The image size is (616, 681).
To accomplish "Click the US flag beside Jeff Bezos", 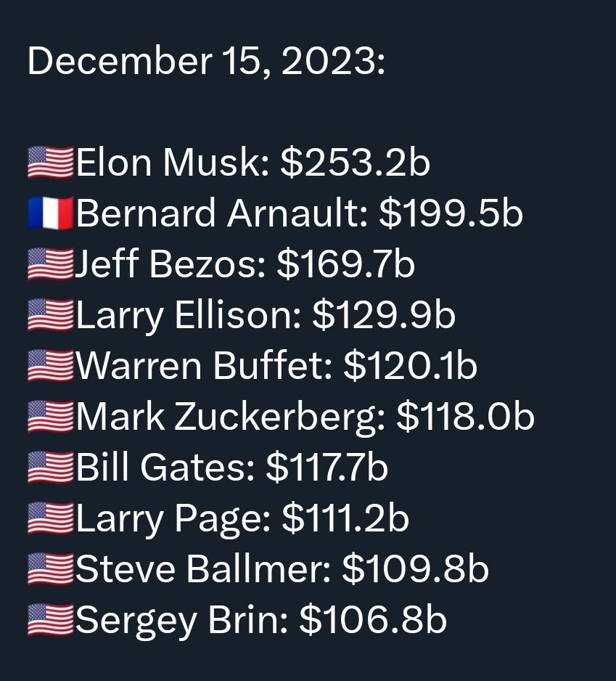I will tap(50, 264).
